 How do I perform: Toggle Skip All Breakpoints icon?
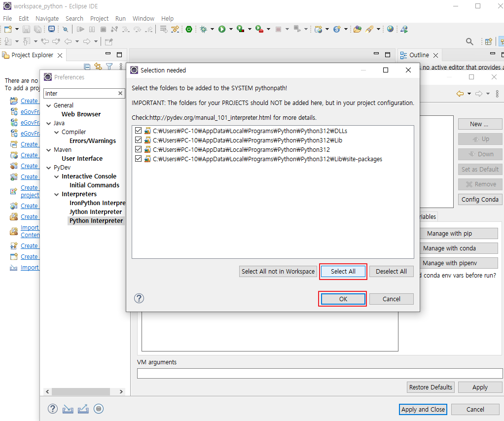pos(65,29)
